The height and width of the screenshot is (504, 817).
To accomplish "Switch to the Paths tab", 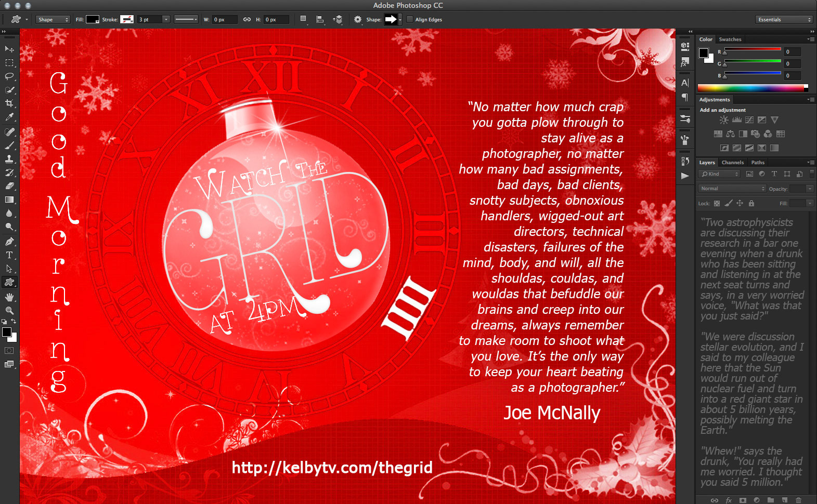I will click(x=758, y=163).
